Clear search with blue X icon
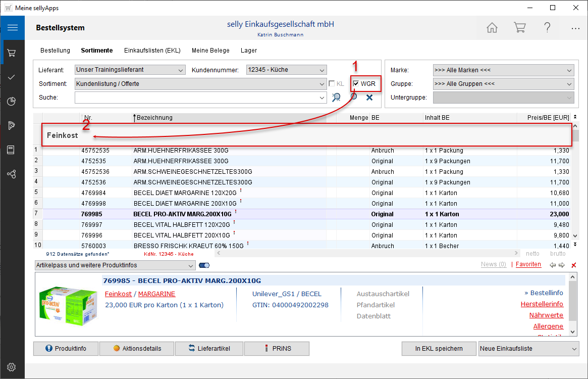The height and width of the screenshot is (379, 588). pos(369,98)
